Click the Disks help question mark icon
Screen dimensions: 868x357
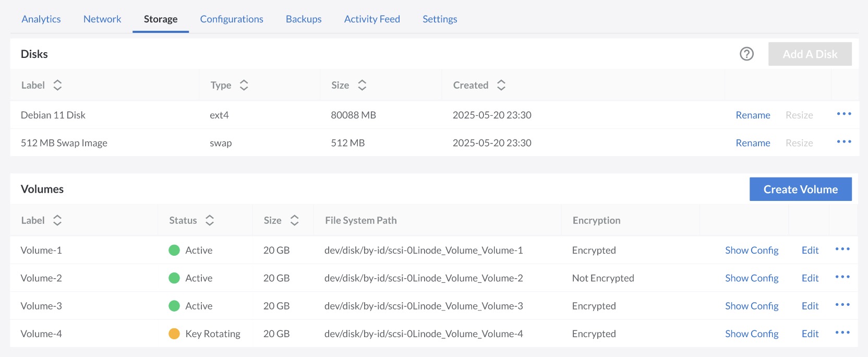[x=746, y=54]
